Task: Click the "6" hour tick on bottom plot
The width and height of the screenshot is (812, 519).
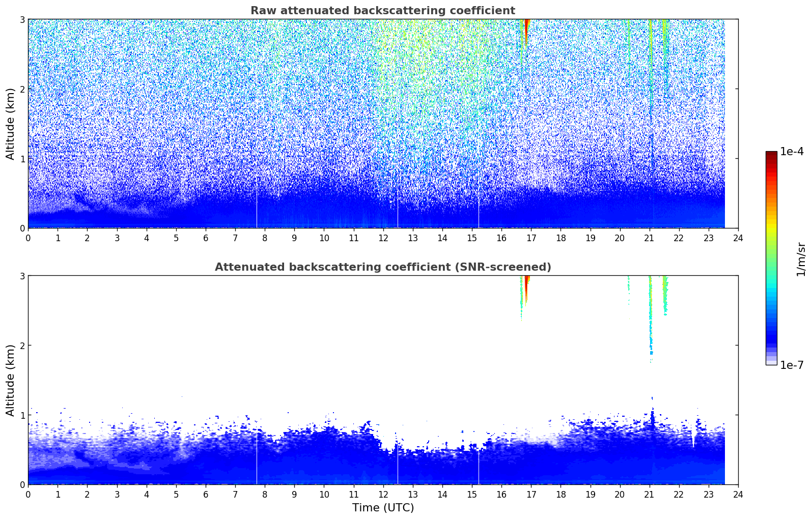Action: pyautogui.click(x=206, y=495)
